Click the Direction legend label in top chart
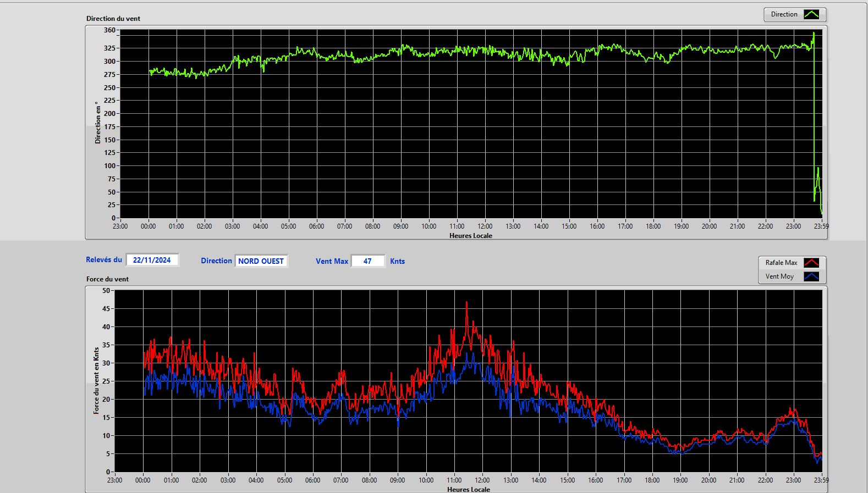This screenshot has height=493, width=868. pos(784,14)
